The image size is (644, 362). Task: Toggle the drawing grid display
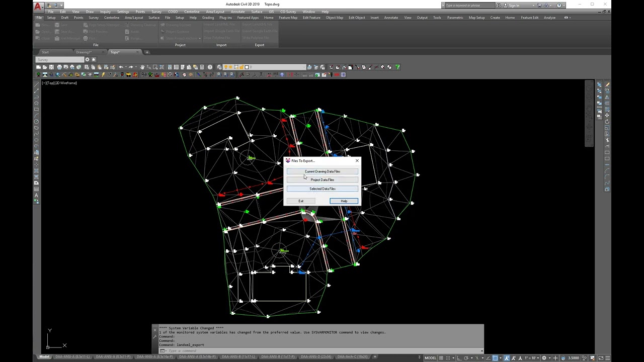point(441,358)
